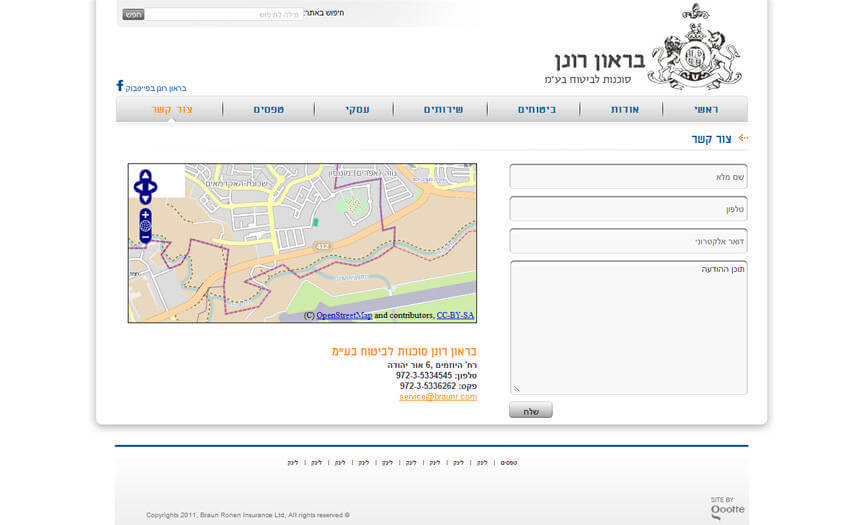850x525 pixels.
Task: Zoom out on the map with minus
Action: click(146, 238)
